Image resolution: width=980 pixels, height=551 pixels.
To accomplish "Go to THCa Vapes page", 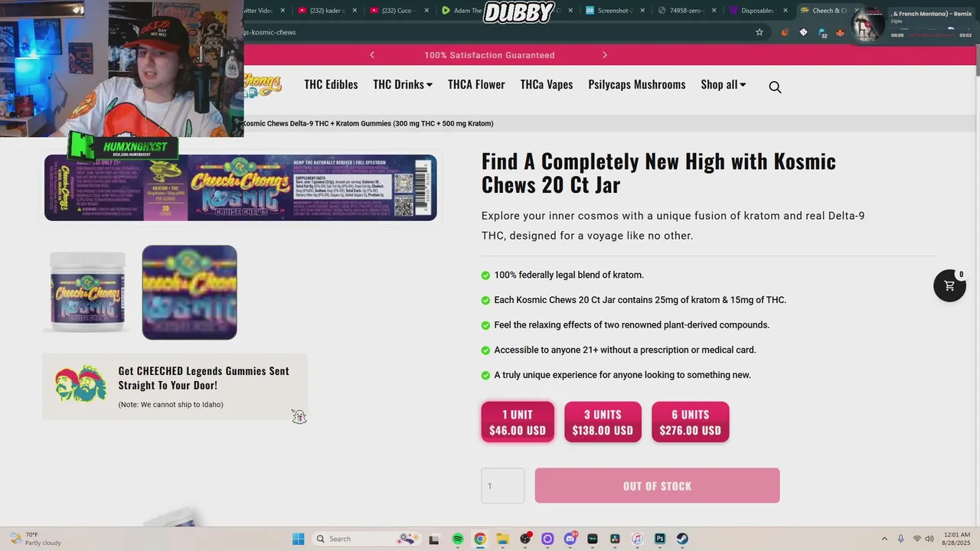I will tap(547, 84).
